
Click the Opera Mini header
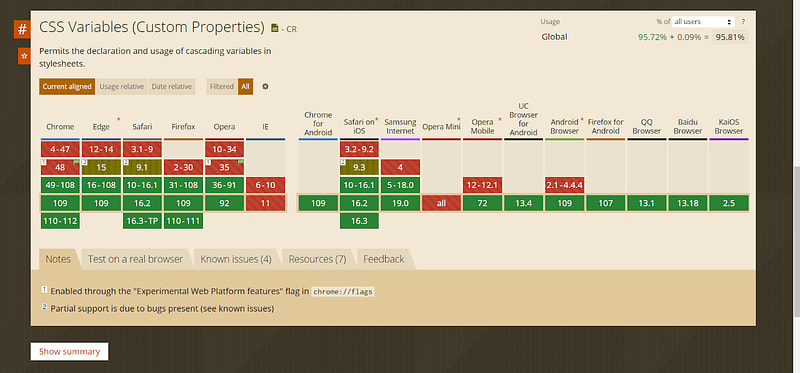click(441, 127)
